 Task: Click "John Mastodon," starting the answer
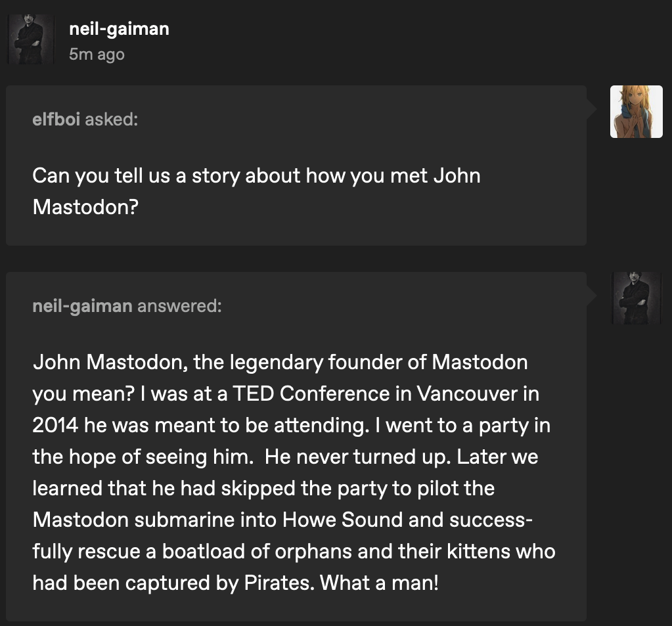pos(110,363)
